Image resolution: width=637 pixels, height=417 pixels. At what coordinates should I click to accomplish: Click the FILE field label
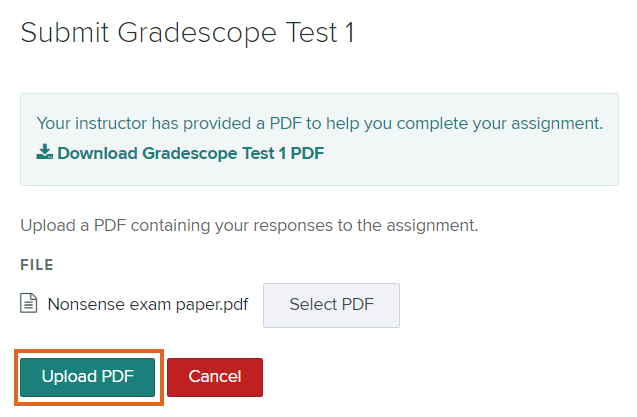click(x=37, y=265)
